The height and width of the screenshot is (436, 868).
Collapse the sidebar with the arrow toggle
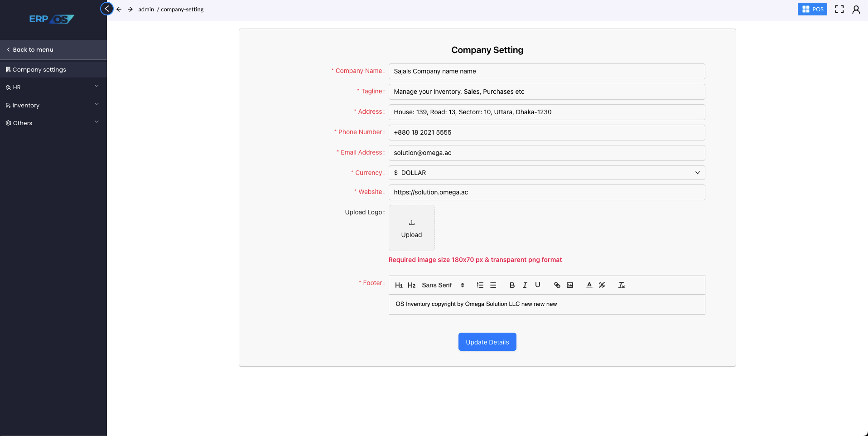click(x=107, y=9)
